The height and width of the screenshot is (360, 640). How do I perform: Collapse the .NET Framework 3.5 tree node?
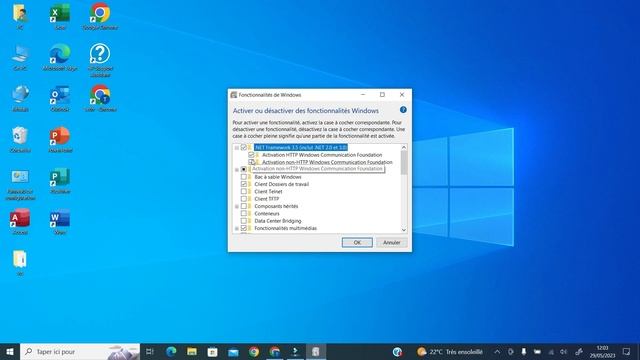click(x=237, y=147)
